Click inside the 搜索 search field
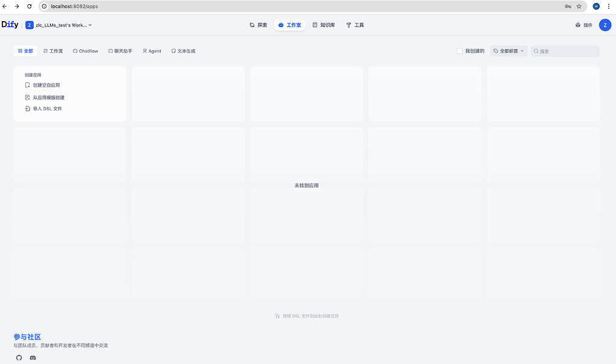Viewport: 616px width, 364px height. [562, 51]
